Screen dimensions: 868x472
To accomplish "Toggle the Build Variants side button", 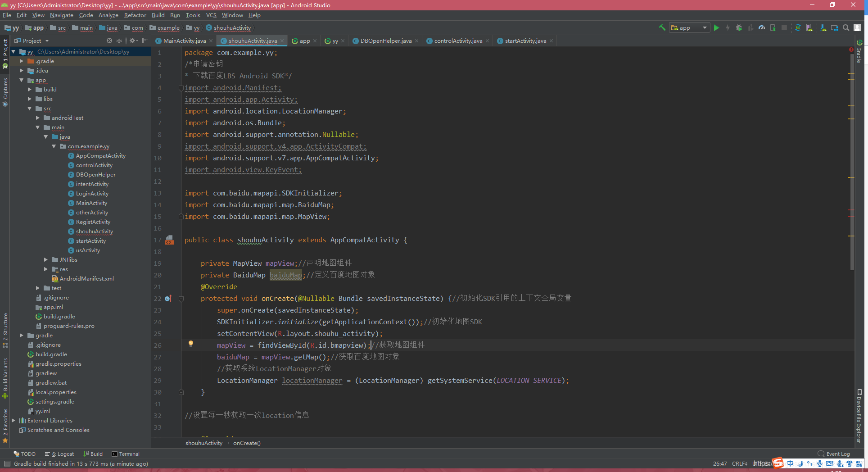I will click(5, 378).
